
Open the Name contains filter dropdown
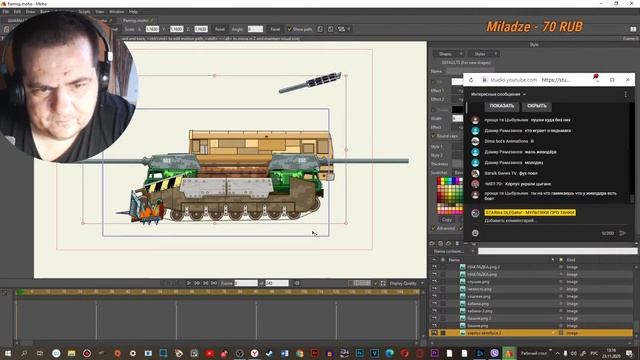click(x=453, y=251)
